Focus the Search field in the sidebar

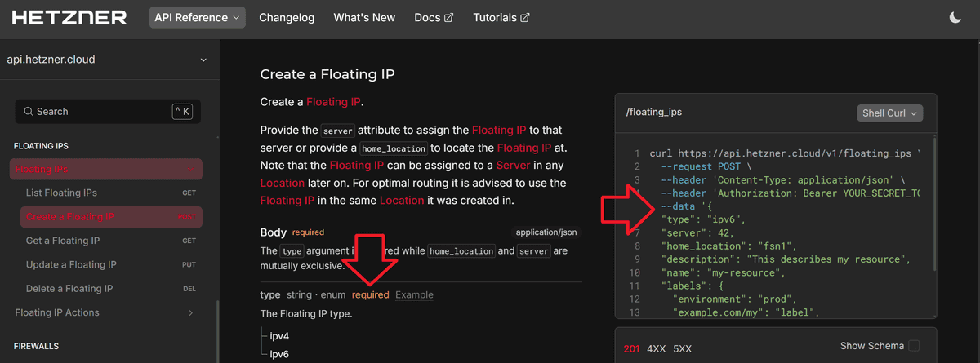click(109, 112)
